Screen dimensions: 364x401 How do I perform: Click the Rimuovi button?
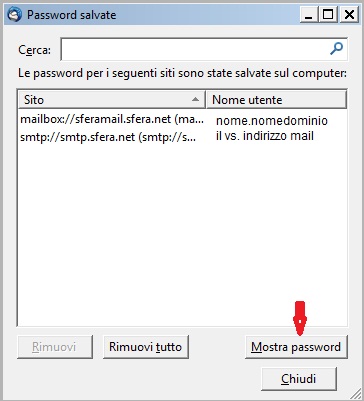(55, 347)
